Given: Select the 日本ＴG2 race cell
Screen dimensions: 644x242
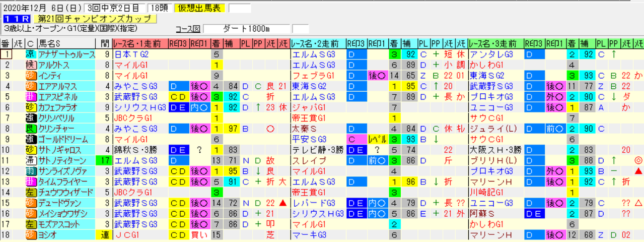Looking at the screenshot, I should click(x=140, y=54).
